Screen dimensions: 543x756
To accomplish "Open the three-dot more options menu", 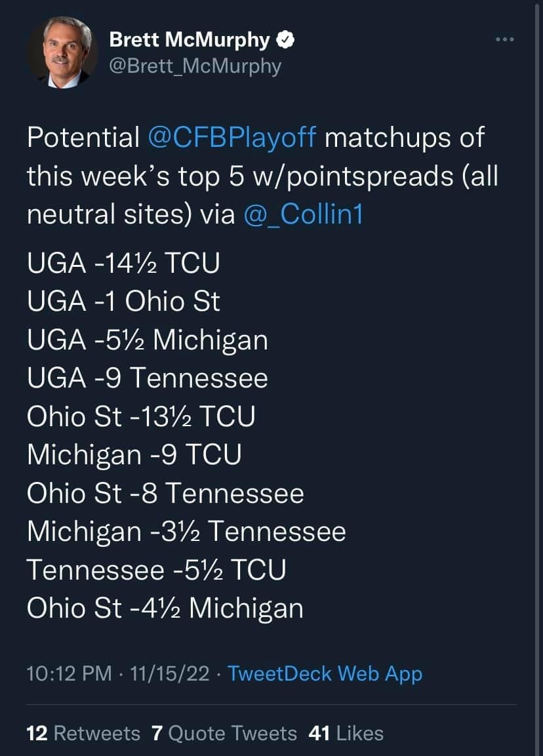I will click(505, 39).
